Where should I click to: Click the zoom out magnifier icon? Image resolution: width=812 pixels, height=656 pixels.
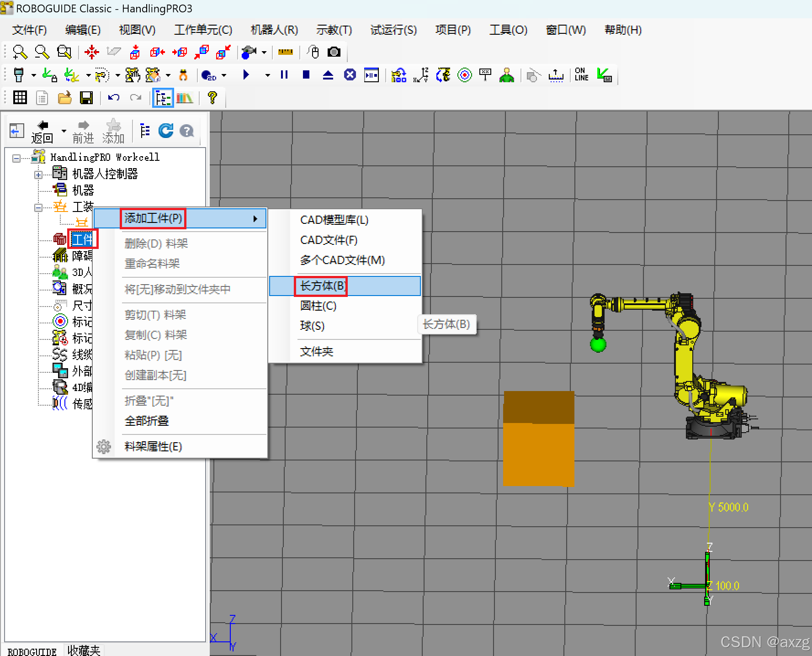click(42, 52)
